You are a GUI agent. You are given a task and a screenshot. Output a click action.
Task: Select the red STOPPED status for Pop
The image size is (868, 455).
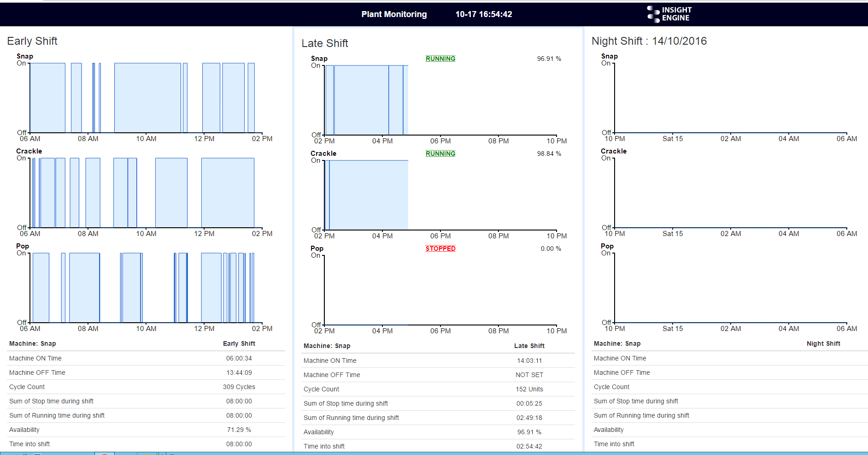(x=440, y=248)
